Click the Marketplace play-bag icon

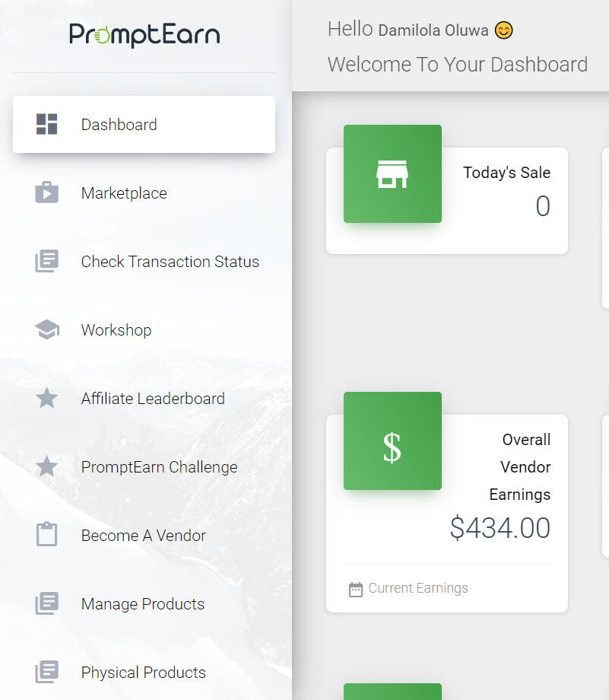tap(47, 192)
